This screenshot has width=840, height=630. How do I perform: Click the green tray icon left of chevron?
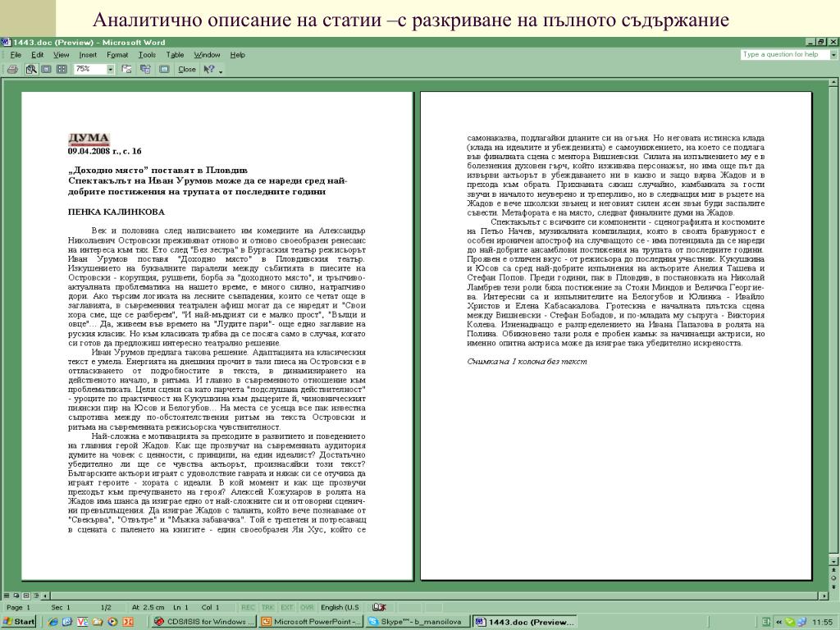click(767, 622)
